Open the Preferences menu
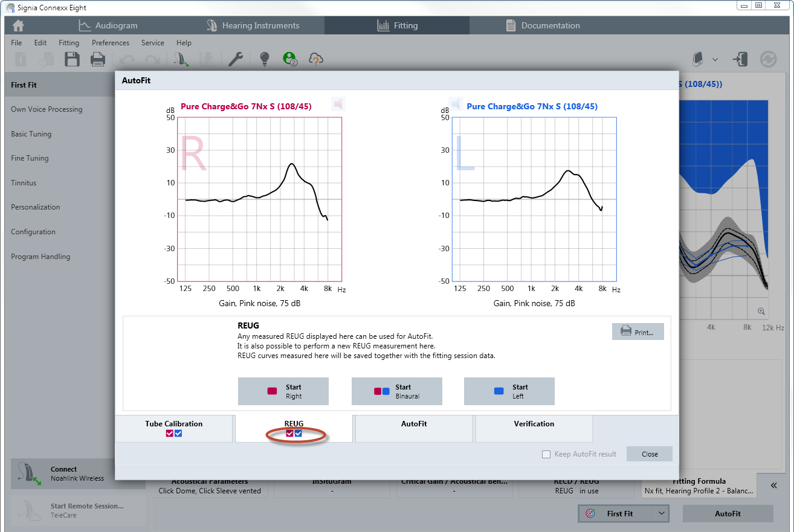 click(x=111, y=43)
